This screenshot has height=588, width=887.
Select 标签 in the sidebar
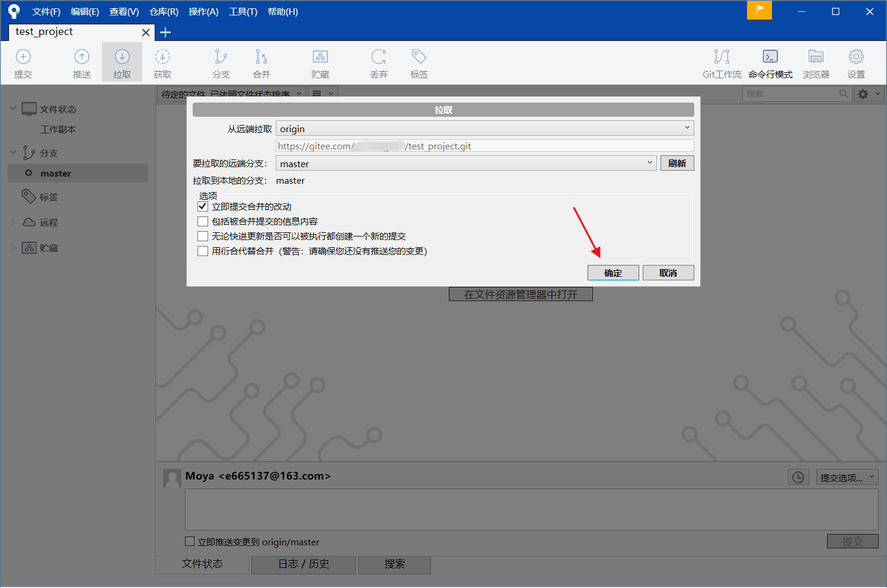coord(49,197)
